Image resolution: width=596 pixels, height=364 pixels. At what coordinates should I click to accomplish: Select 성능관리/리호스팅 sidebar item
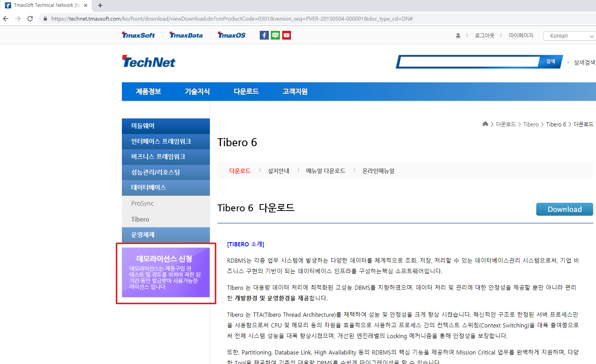(x=166, y=172)
